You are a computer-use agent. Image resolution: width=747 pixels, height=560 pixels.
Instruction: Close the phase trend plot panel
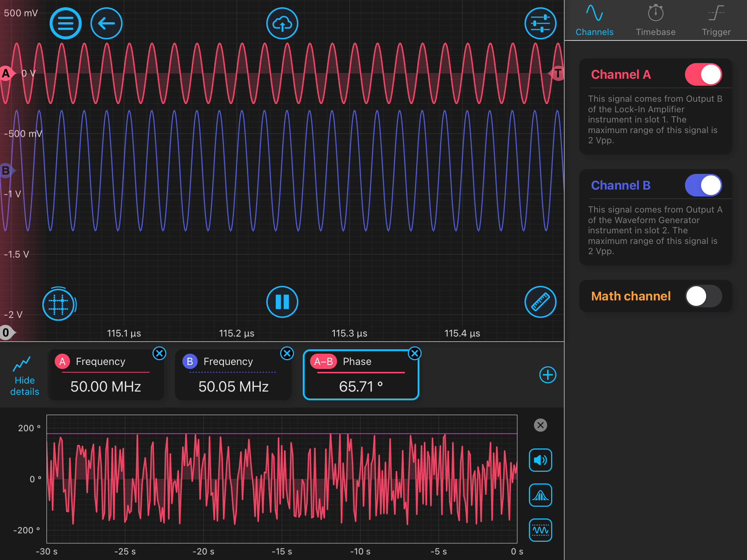540,425
